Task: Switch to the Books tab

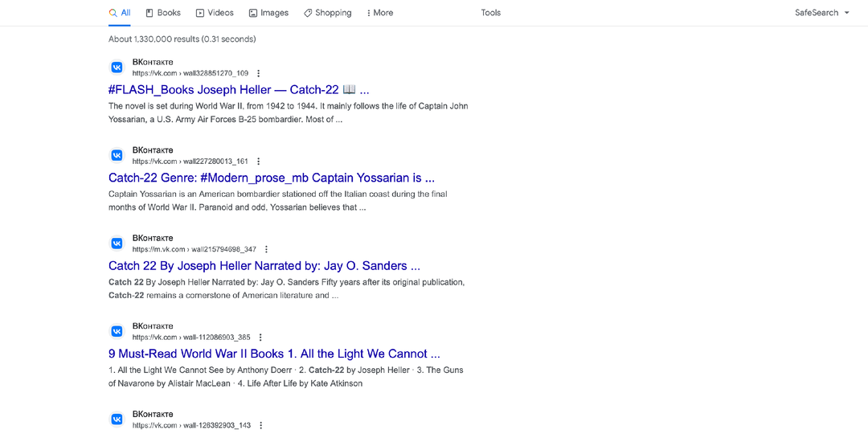Action: tap(163, 13)
